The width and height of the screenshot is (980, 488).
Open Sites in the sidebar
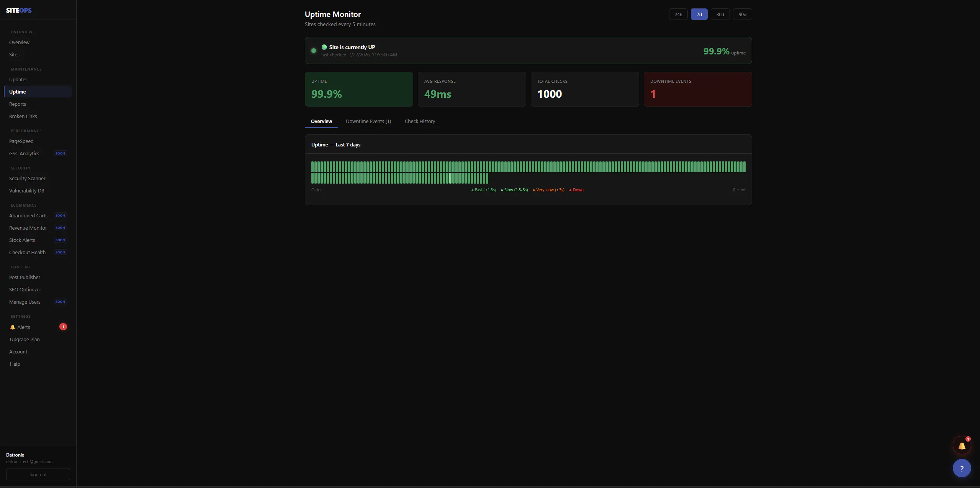pyautogui.click(x=38, y=54)
